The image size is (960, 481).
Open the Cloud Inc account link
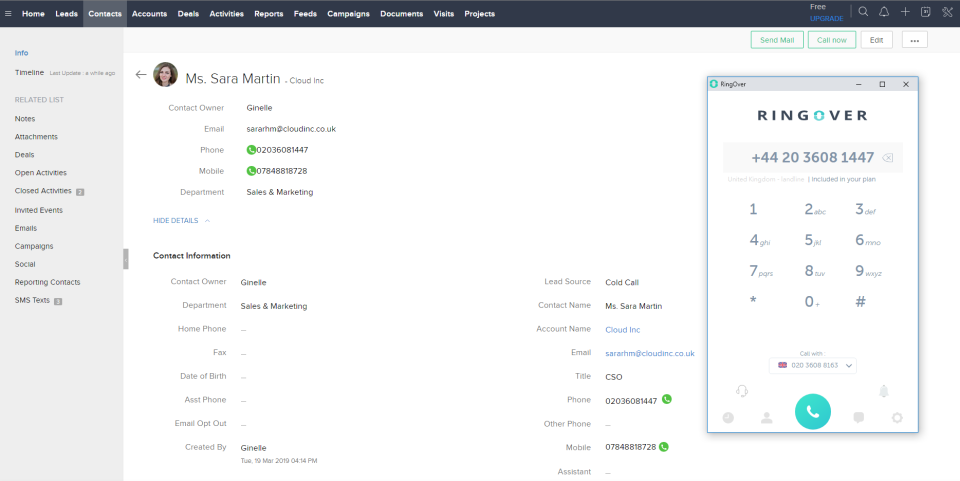623,330
